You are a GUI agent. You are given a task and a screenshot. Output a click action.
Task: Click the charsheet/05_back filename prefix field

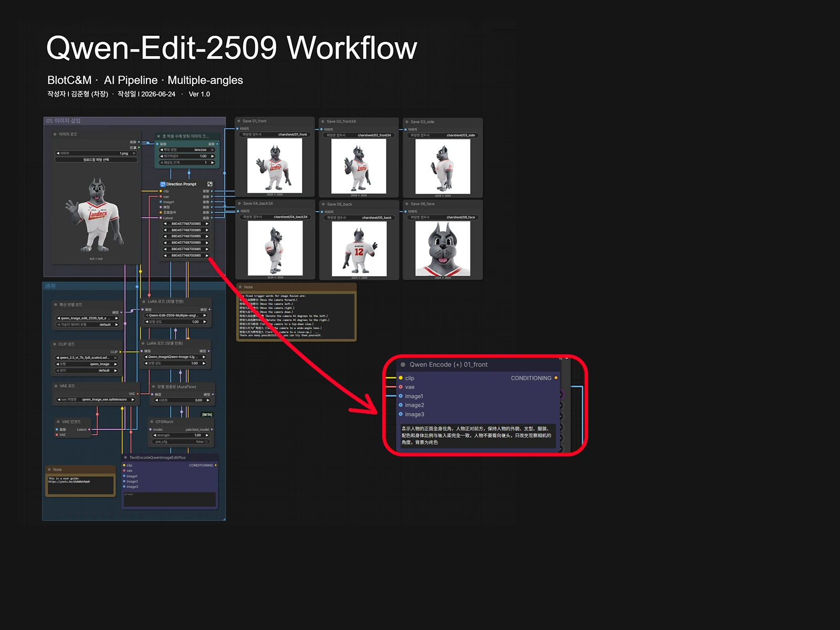(359, 217)
